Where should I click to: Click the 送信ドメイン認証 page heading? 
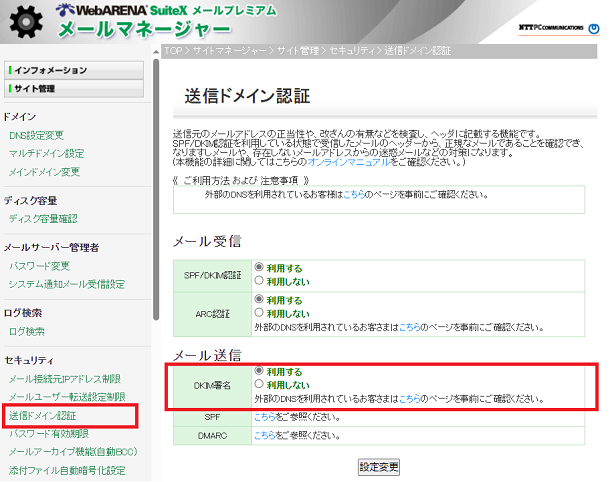[247, 96]
